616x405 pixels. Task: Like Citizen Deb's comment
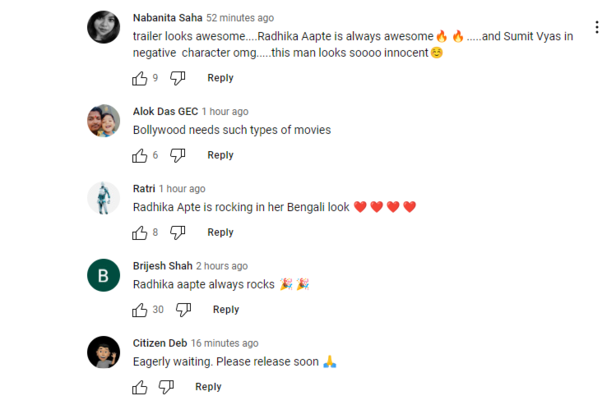tap(139, 387)
